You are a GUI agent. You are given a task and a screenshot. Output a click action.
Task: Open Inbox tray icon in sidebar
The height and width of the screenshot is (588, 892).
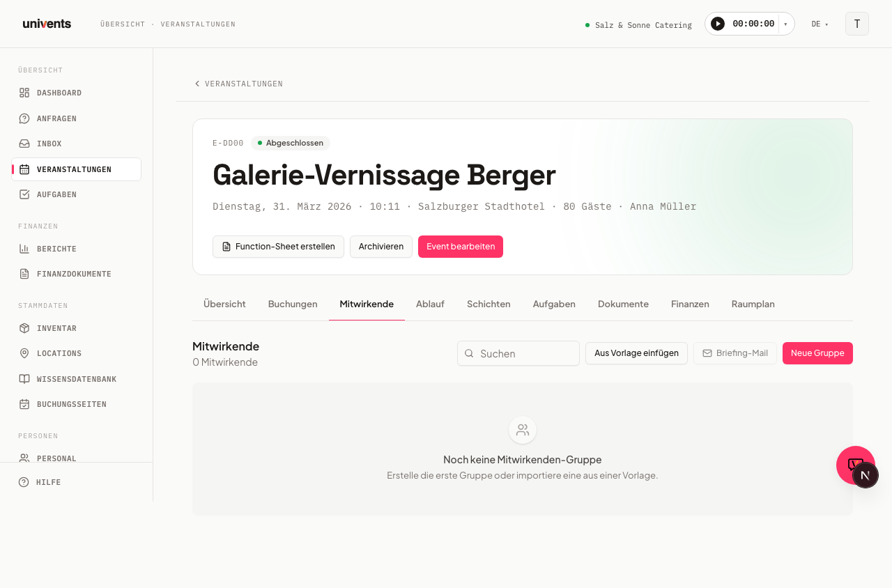point(24,144)
